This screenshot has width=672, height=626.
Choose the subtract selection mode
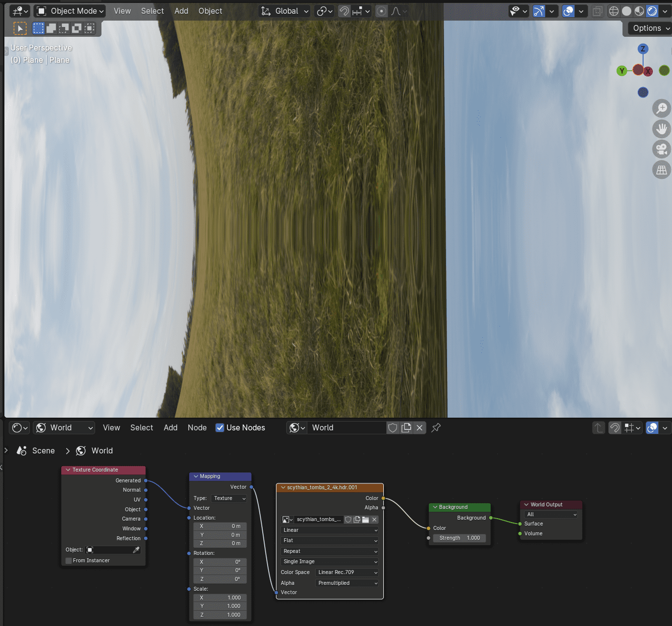tap(64, 28)
